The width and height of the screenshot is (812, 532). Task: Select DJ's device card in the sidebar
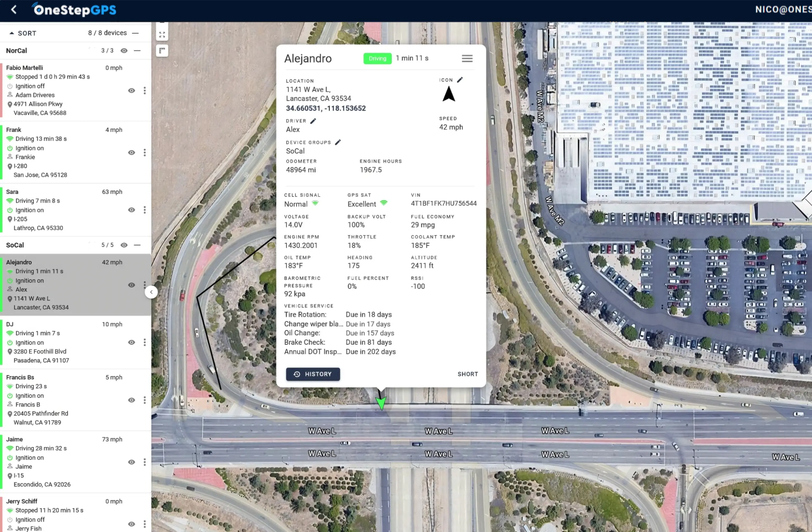point(61,341)
